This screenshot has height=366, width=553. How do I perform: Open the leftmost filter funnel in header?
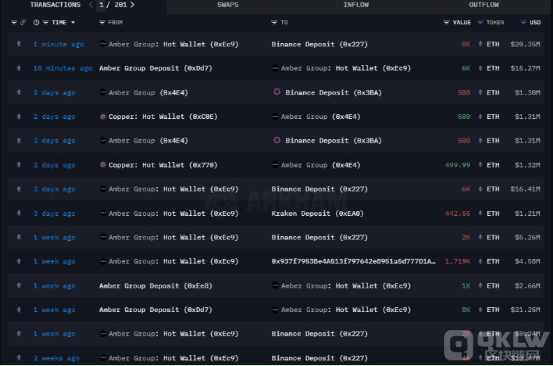[14, 23]
